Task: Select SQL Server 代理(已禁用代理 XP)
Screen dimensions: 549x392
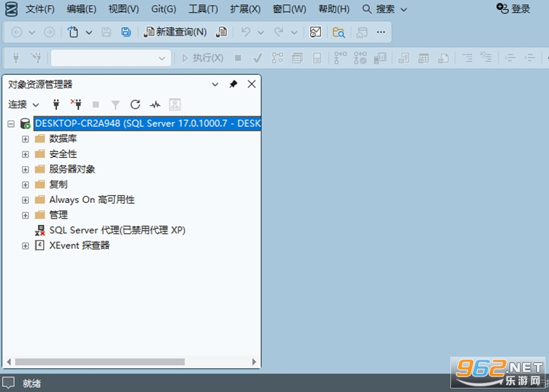Action: [x=117, y=230]
